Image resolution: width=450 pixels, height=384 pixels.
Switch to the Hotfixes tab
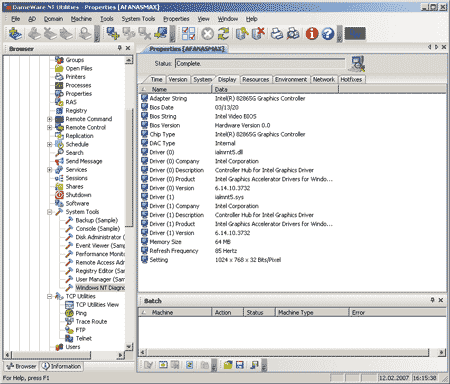[351, 79]
